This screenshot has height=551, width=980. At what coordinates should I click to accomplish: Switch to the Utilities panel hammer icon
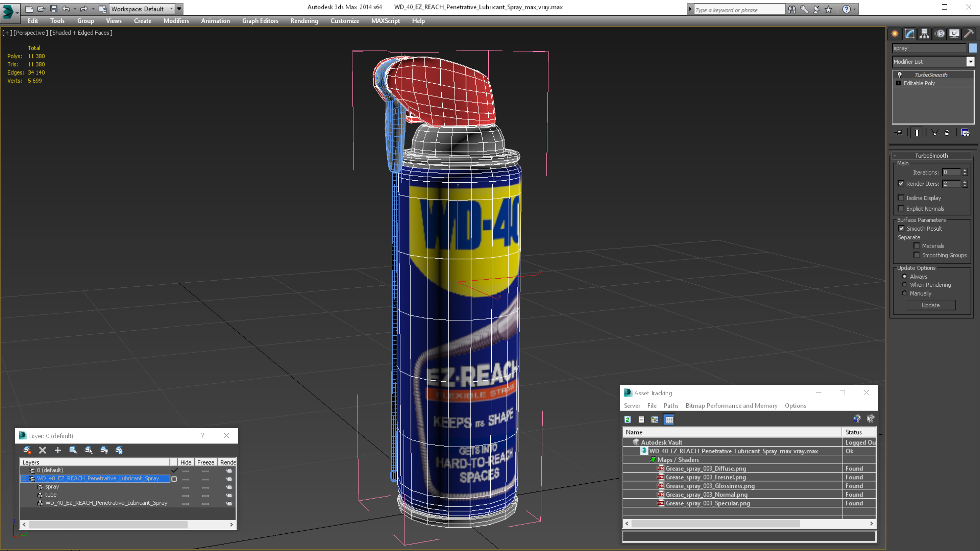(x=968, y=34)
